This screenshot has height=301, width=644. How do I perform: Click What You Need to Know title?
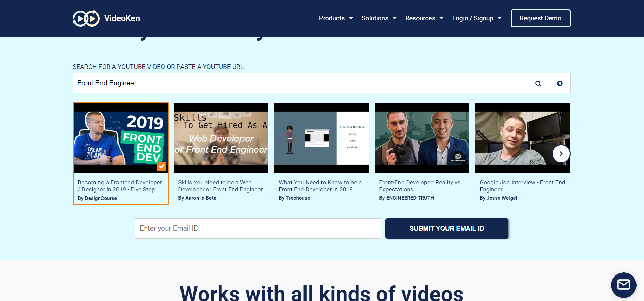320,186
